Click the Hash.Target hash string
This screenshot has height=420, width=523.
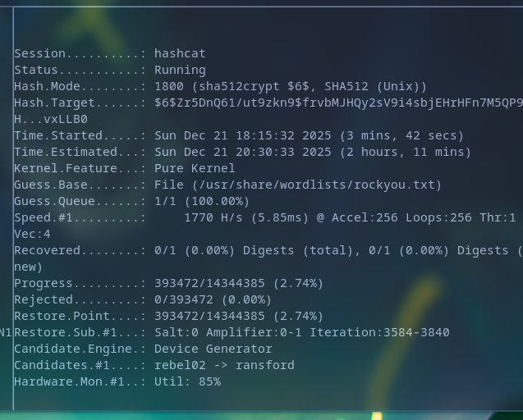338,103
